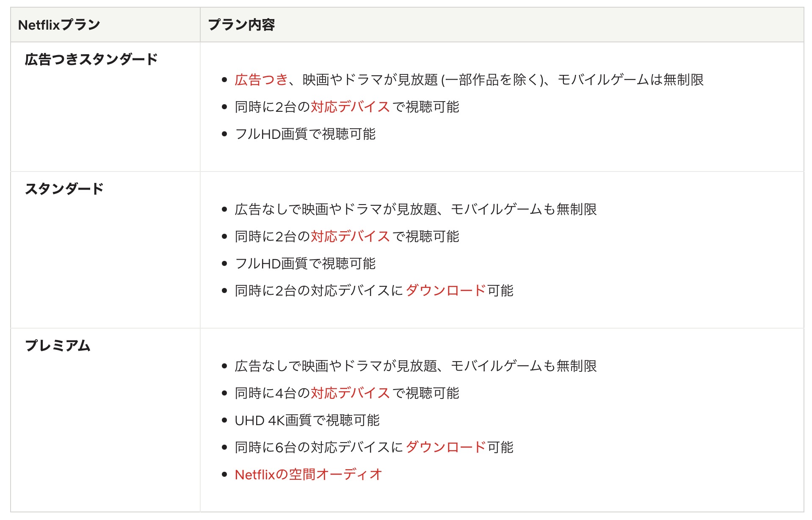Click モバイルゲームは無制限 text in first row

pos(631,80)
